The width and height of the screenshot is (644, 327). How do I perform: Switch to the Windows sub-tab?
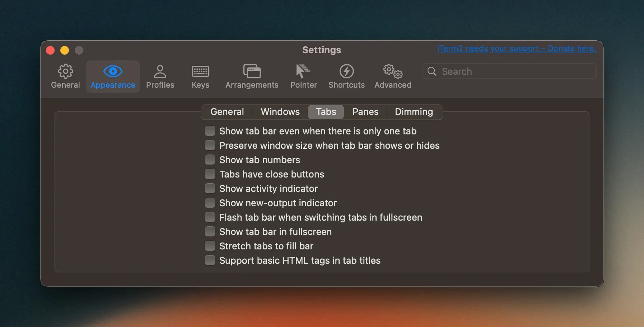[x=280, y=112]
